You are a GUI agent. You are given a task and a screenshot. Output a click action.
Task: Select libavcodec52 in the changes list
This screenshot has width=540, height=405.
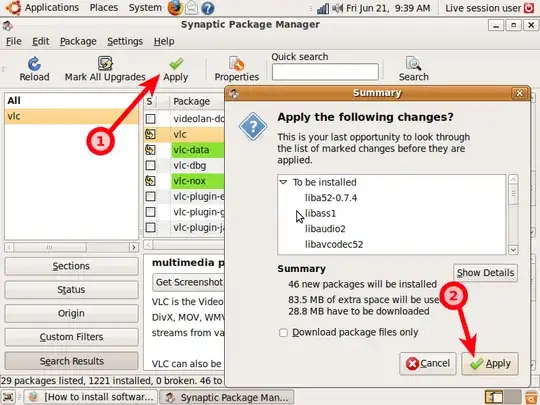tap(334, 245)
